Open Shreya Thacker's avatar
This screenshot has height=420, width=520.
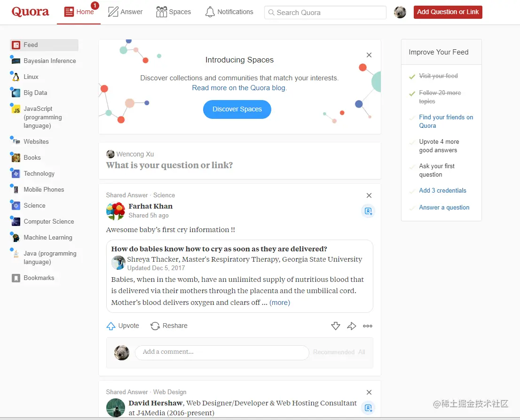pos(118,263)
